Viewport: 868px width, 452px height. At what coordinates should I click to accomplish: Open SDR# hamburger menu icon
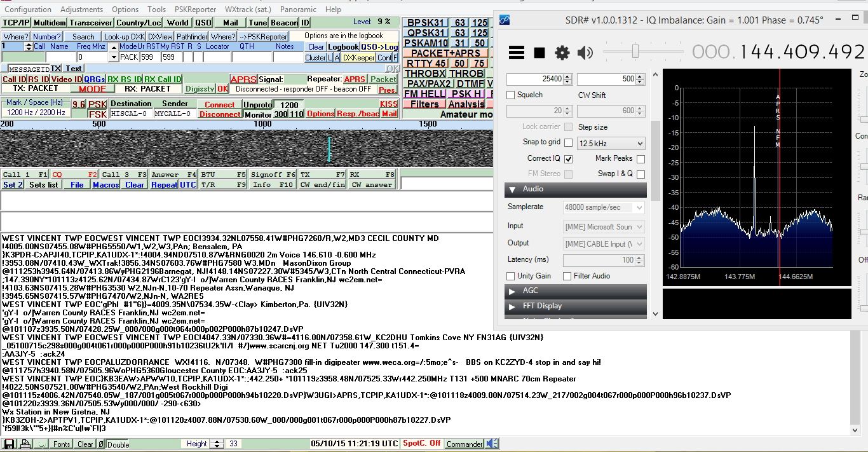pyautogui.click(x=517, y=53)
